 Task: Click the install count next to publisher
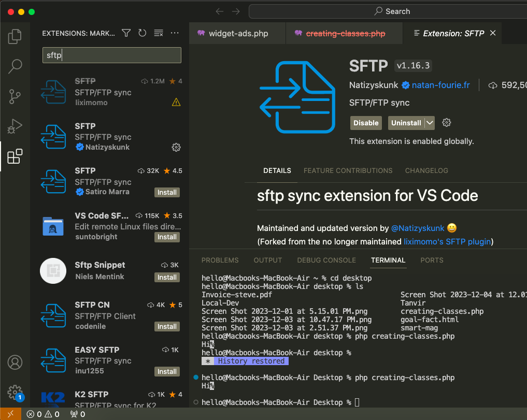tap(507, 85)
